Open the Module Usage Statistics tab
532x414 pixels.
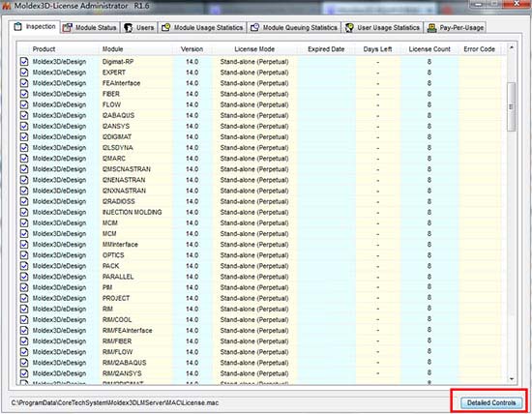pyautogui.click(x=202, y=27)
